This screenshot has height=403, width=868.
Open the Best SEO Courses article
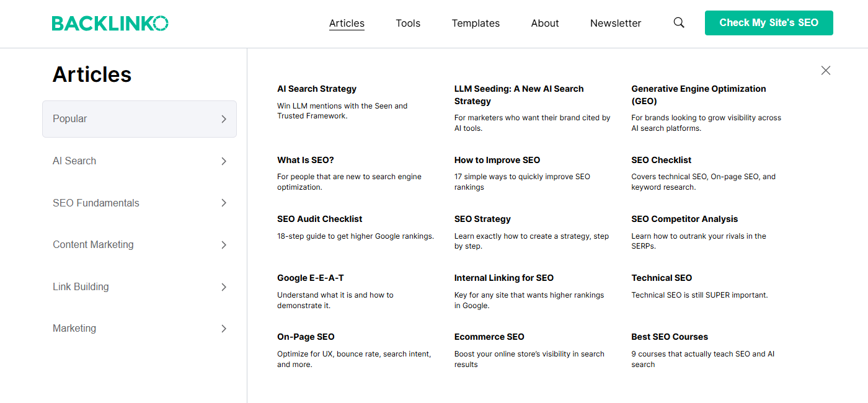670,336
